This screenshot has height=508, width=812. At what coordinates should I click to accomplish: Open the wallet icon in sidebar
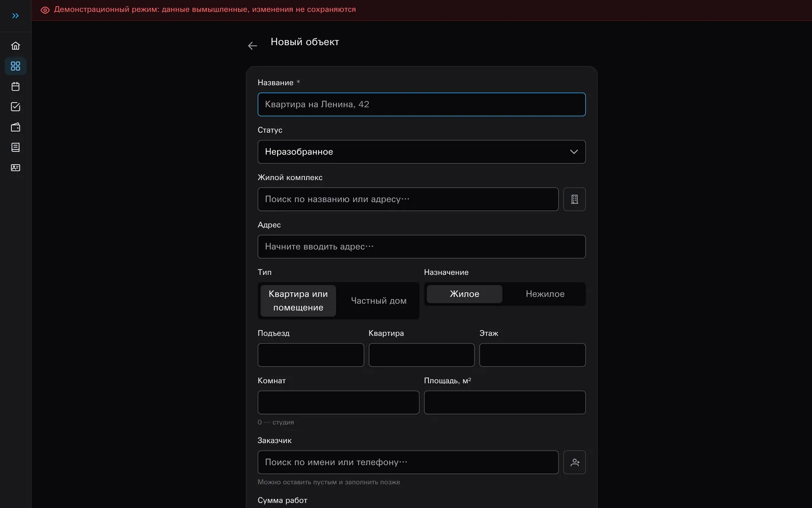[15, 127]
